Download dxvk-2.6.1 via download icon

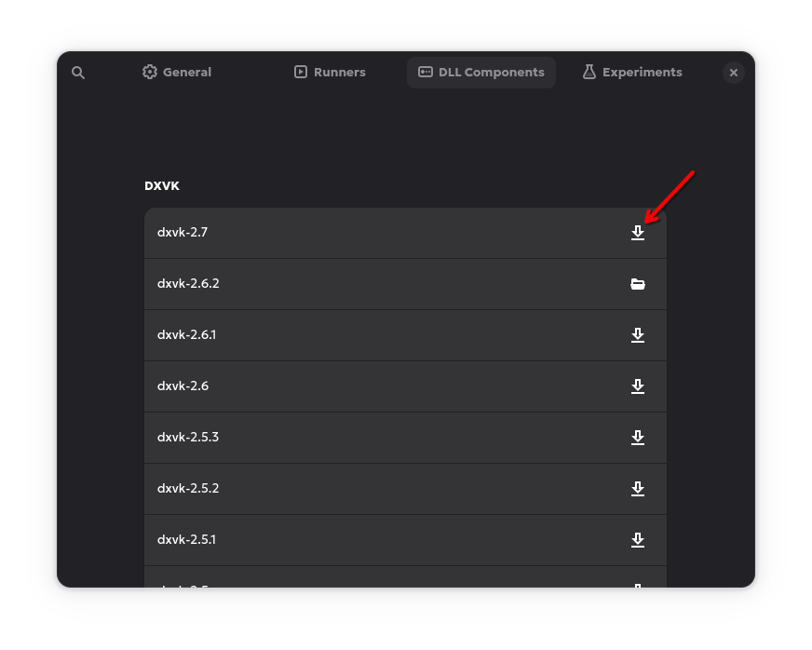click(638, 335)
